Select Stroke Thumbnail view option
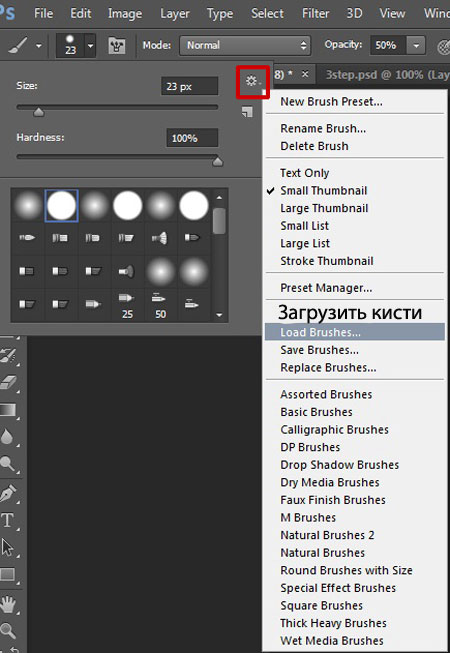Image resolution: width=450 pixels, height=653 pixels. point(326,261)
